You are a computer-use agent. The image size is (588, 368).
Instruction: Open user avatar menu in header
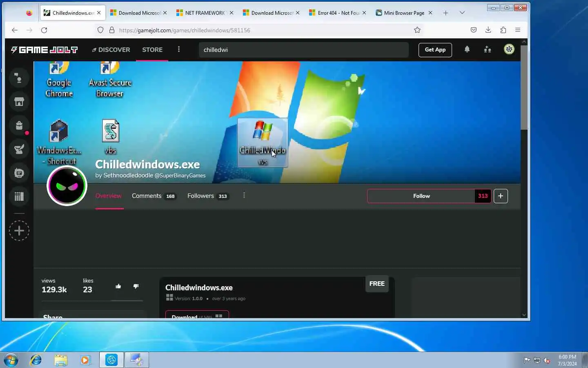tap(509, 49)
